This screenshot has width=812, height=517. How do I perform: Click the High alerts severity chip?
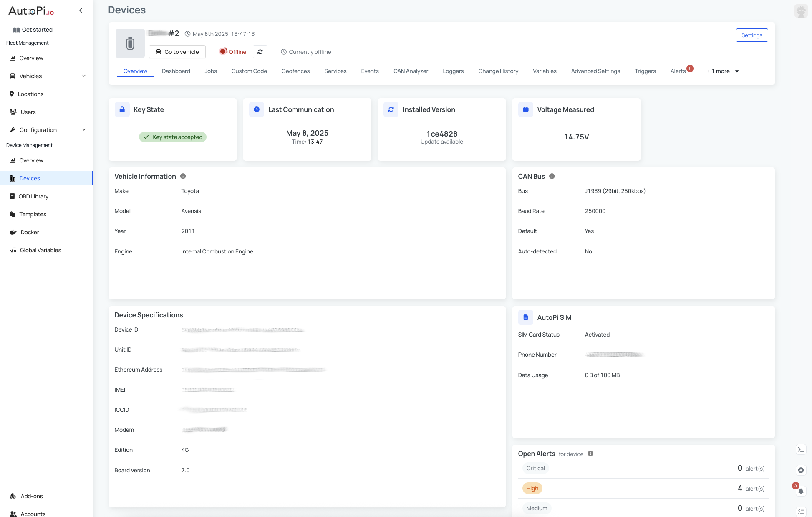(x=532, y=488)
